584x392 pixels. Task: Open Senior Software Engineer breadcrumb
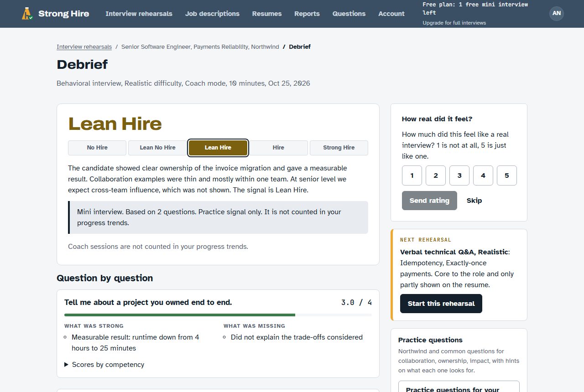(x=200, y=46)
